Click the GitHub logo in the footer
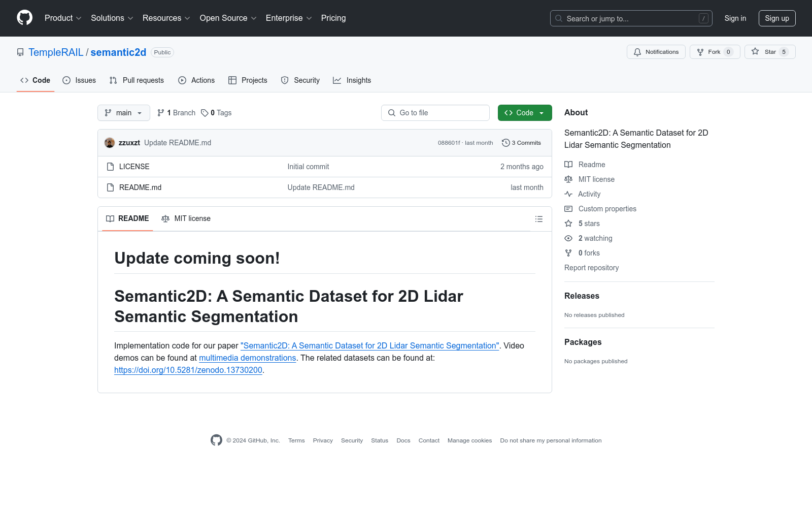 pos(217,440)
